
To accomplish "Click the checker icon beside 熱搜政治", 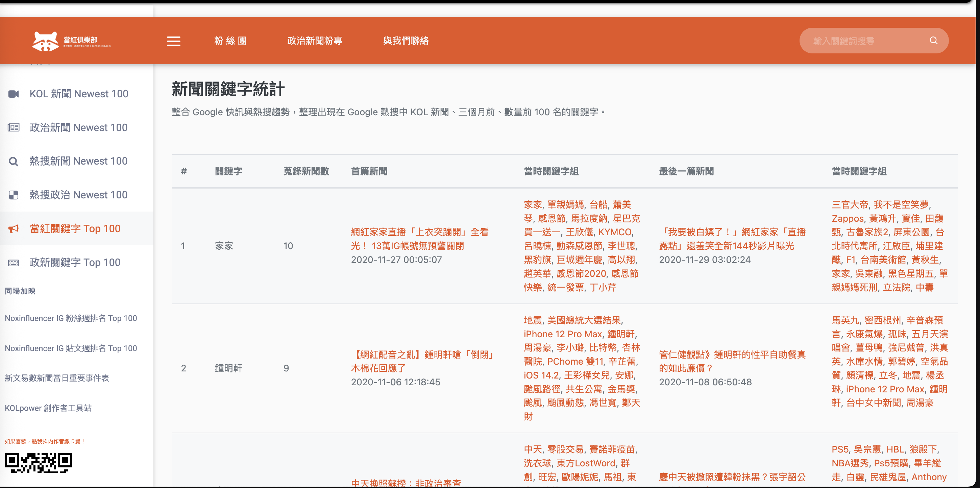I will (14, 195).
